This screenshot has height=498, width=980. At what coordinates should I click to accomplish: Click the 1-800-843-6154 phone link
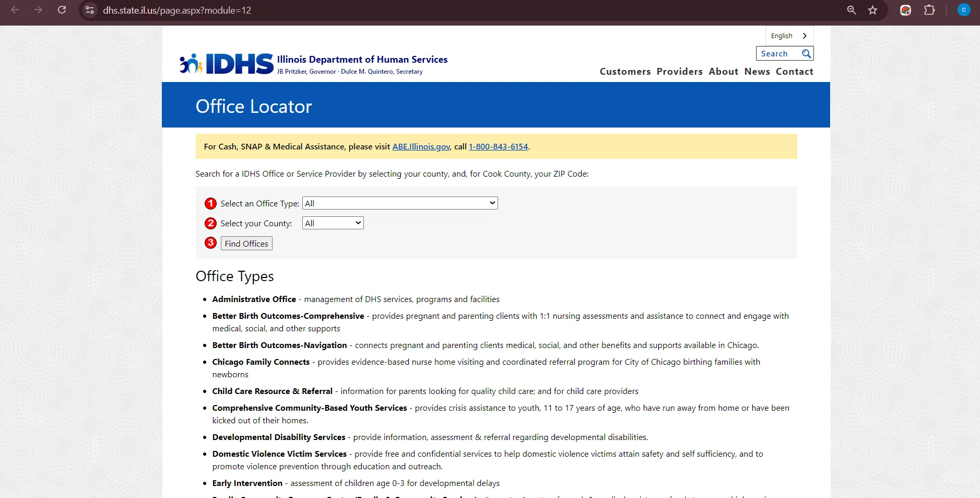498,147
